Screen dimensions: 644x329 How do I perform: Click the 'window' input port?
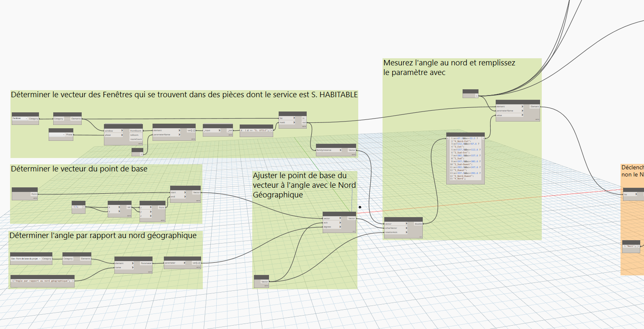click(x=112, y=131)
